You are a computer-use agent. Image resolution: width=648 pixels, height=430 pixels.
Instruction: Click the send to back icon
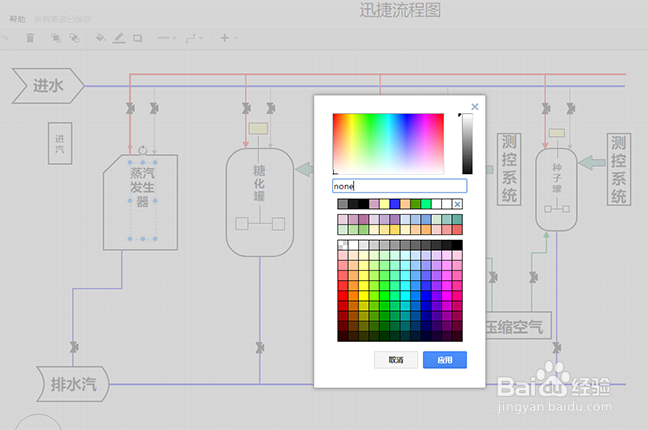[74, 38]
